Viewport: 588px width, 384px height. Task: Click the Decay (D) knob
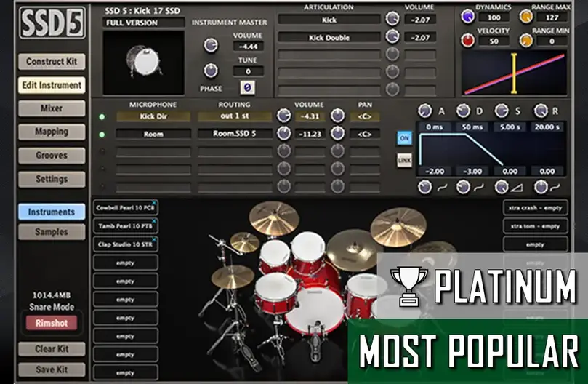click(463, 111)
